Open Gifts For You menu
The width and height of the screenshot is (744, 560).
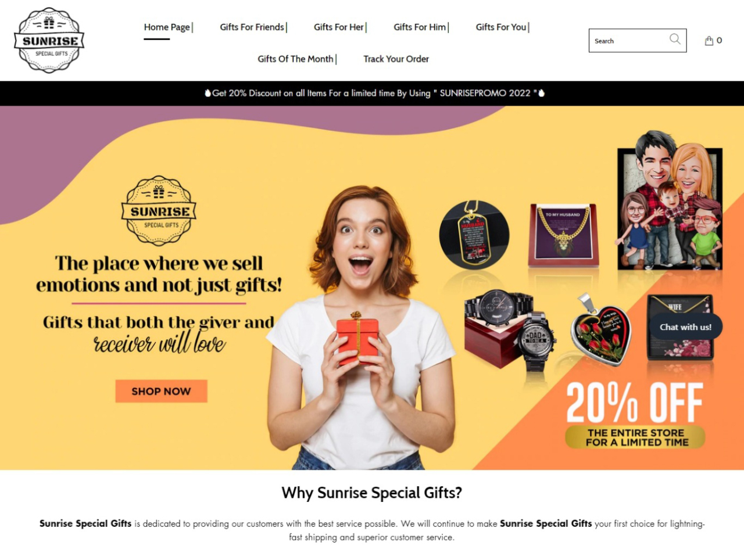[501, 27]
